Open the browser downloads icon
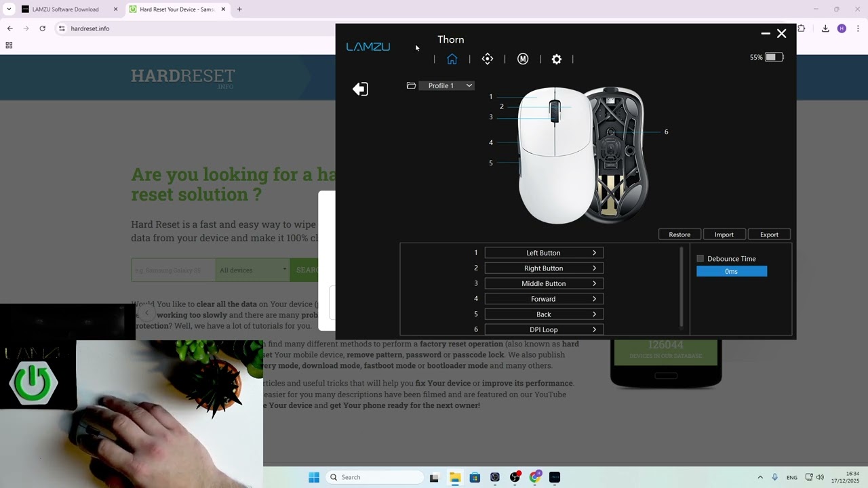Screen dimensions: 868x488 pos(825,28)
